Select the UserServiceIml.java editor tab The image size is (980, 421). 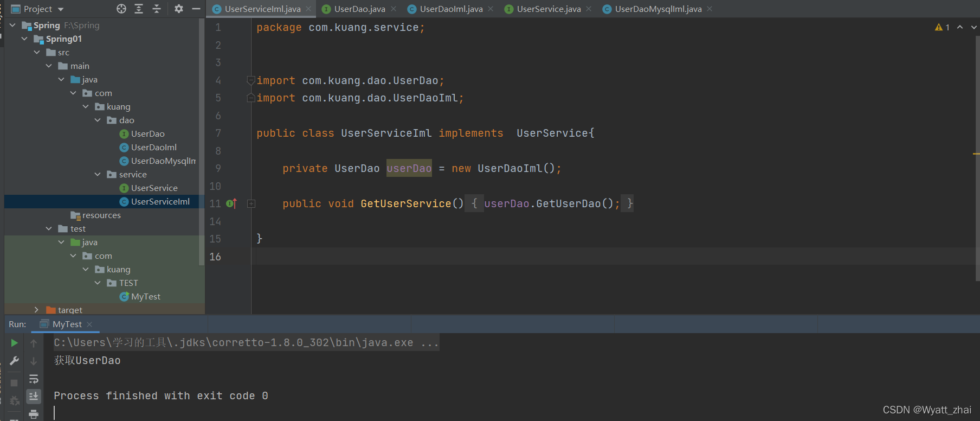(262, 9)
